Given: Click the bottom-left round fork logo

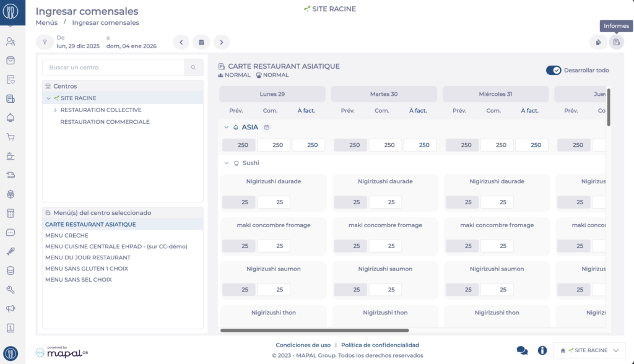Looking at the screenshot, I should 11,353.
